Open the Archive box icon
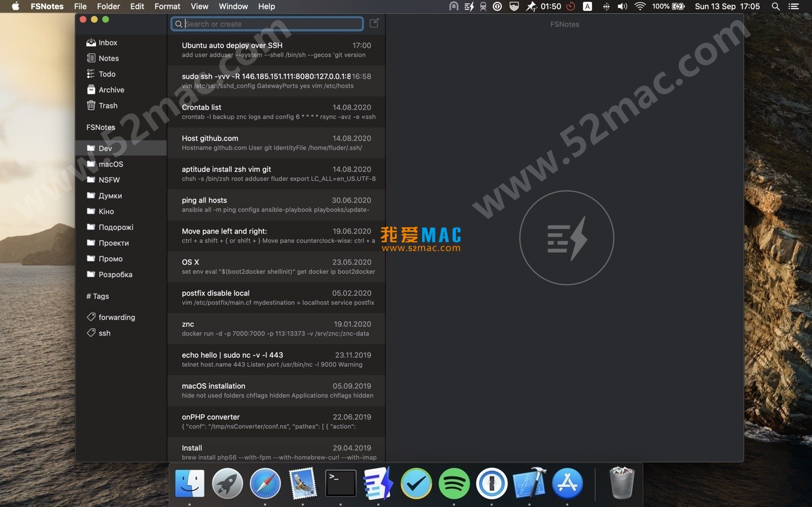This screenshot has width=812, height=507. coord(91,90)
